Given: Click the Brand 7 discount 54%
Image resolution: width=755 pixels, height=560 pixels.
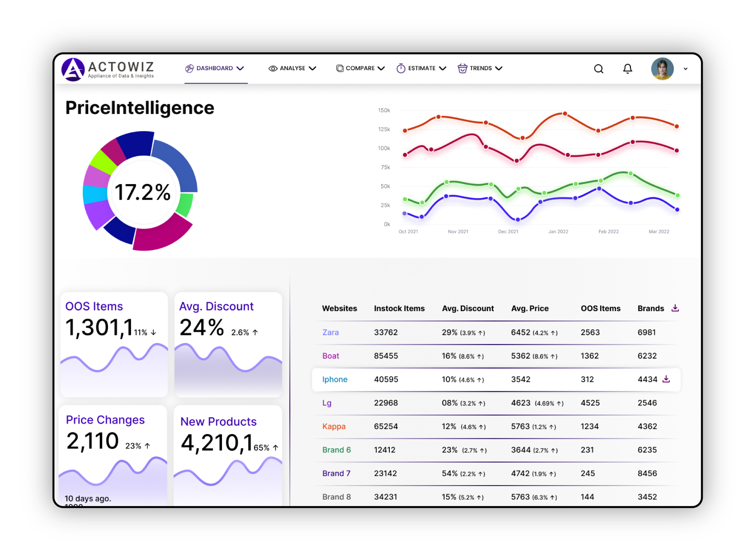Looking at the screenshot, I should 449,473.
